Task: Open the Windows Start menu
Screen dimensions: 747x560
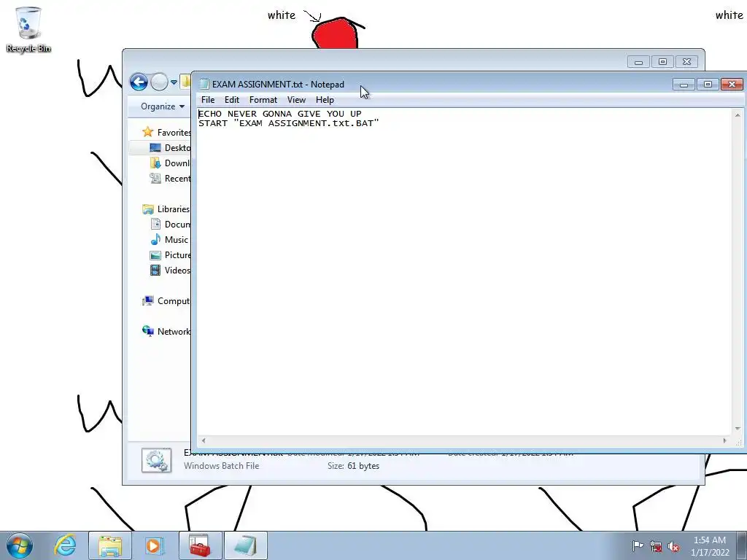Action: pyautogui.click(x=20, y=545)
